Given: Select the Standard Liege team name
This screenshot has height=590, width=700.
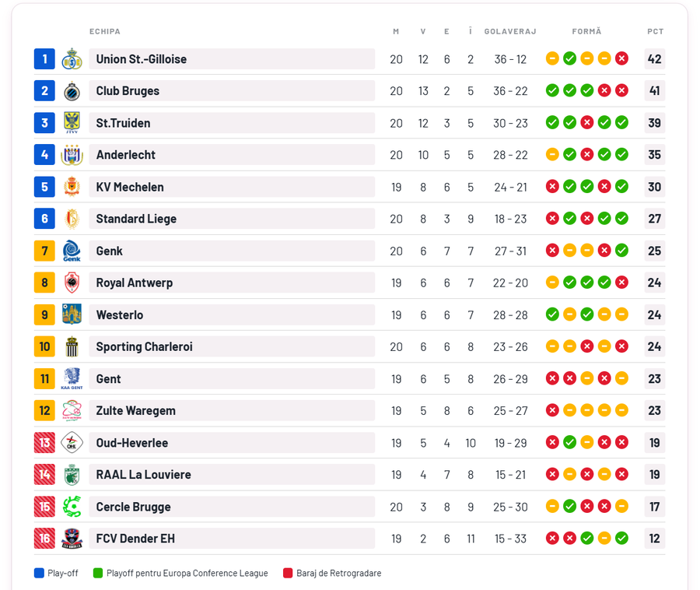Looking at the screenshot, I should [136, 219].
